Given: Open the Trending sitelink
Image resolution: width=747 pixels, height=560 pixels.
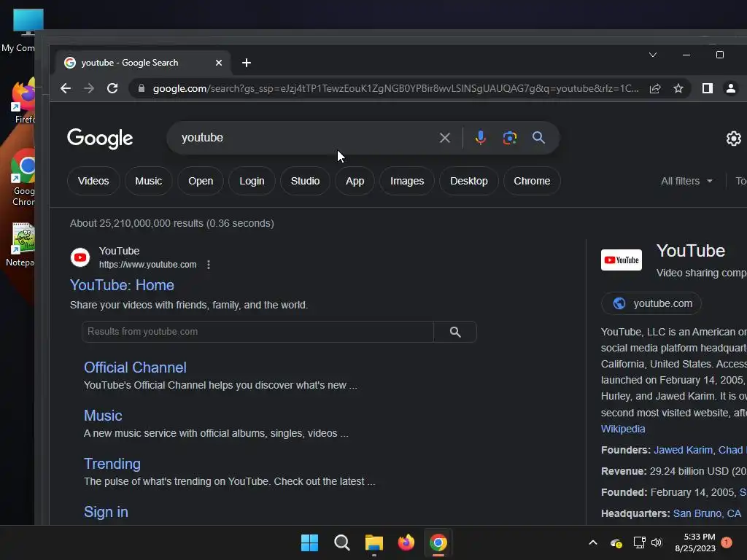Looking at the screenshot, I should coord(112,464).
